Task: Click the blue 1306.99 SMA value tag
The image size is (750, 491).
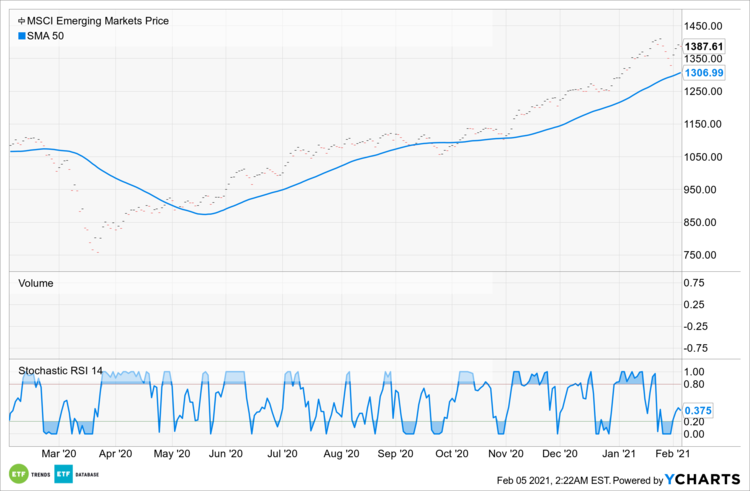Action: click(702, 73)
